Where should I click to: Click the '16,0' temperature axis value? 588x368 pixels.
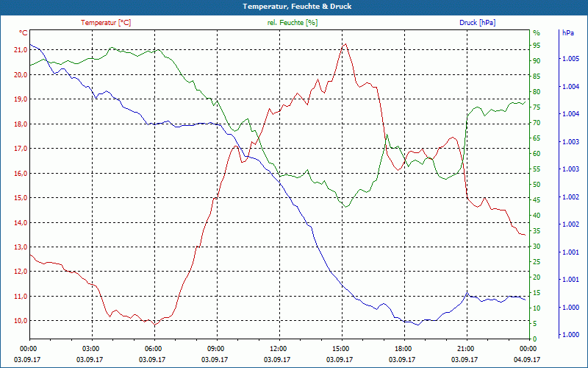pos(21,173)
